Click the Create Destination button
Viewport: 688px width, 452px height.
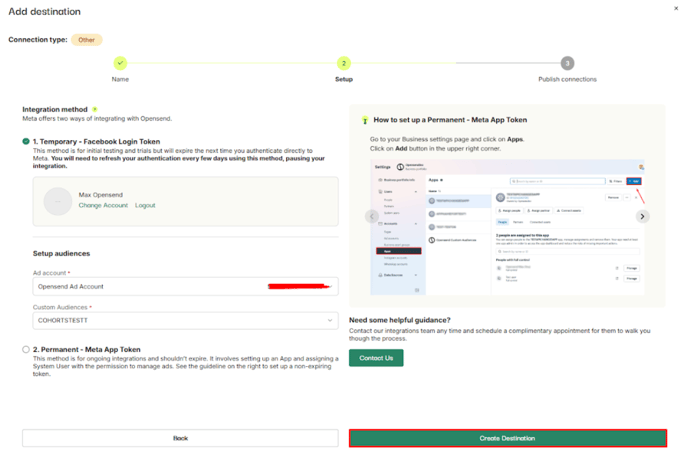(507, 438)
